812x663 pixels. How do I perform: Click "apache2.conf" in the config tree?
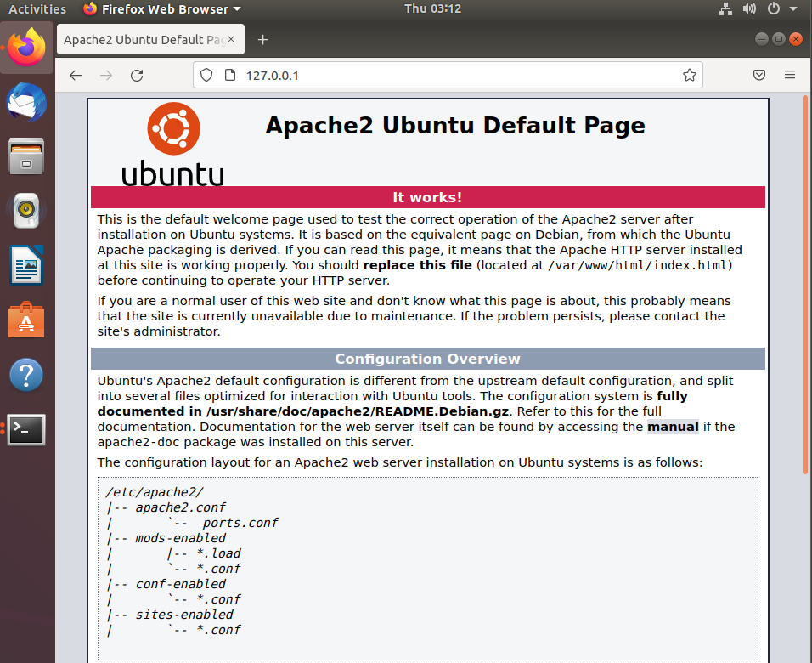181,507
